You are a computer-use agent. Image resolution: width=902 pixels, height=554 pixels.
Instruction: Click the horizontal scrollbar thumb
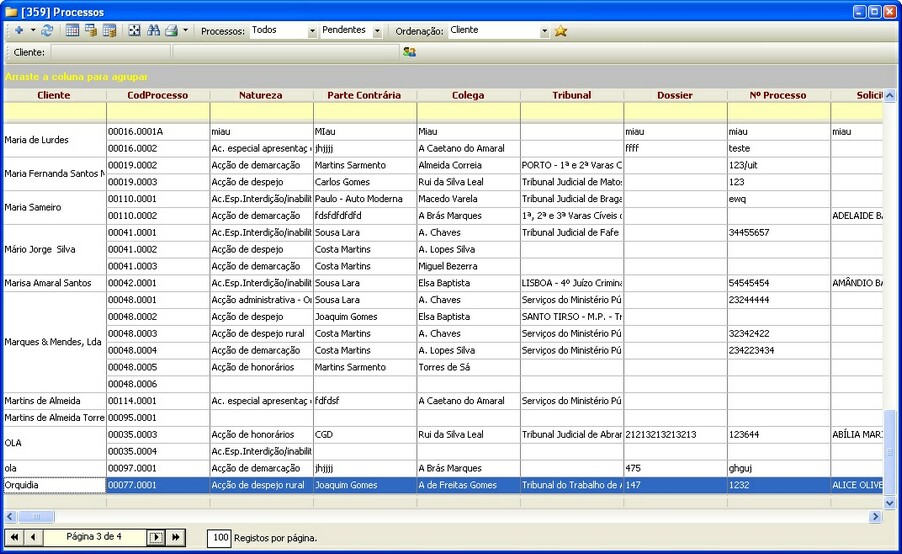pyautogui.click(x=36, y=517)
